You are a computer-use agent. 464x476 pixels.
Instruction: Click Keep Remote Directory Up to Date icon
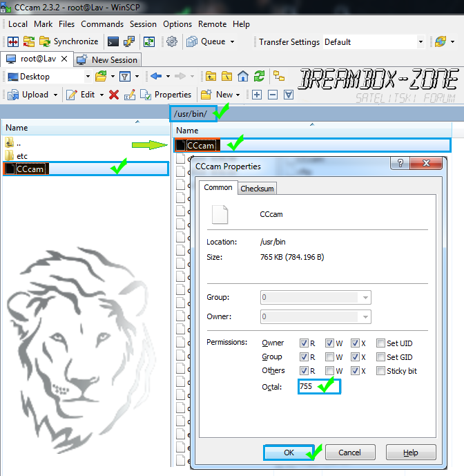(149, 41)
